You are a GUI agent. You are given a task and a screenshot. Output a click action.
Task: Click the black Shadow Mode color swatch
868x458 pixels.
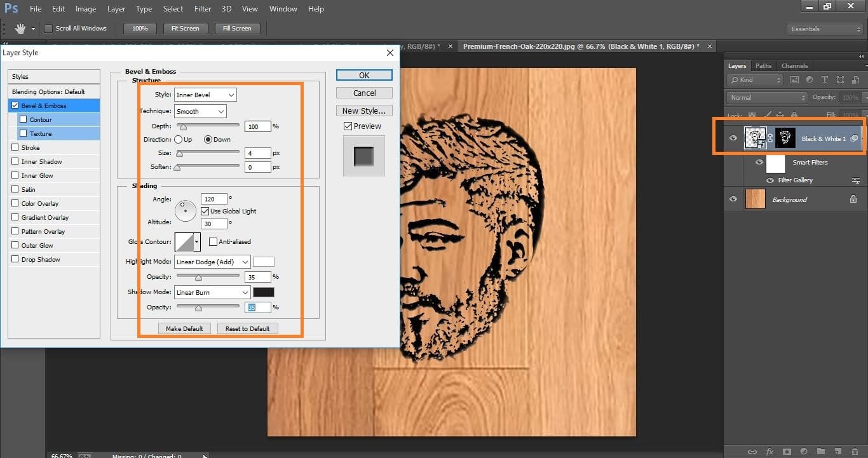click(263, 292)
